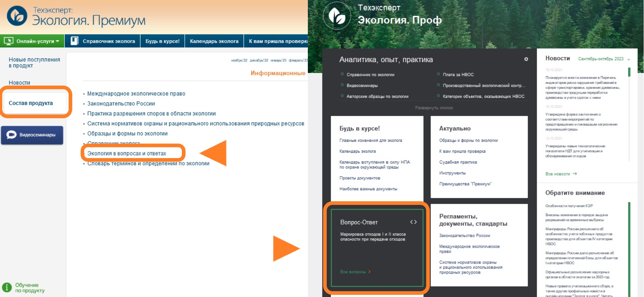Click the book icon beside Справочник эколога

tap(74, 41)
